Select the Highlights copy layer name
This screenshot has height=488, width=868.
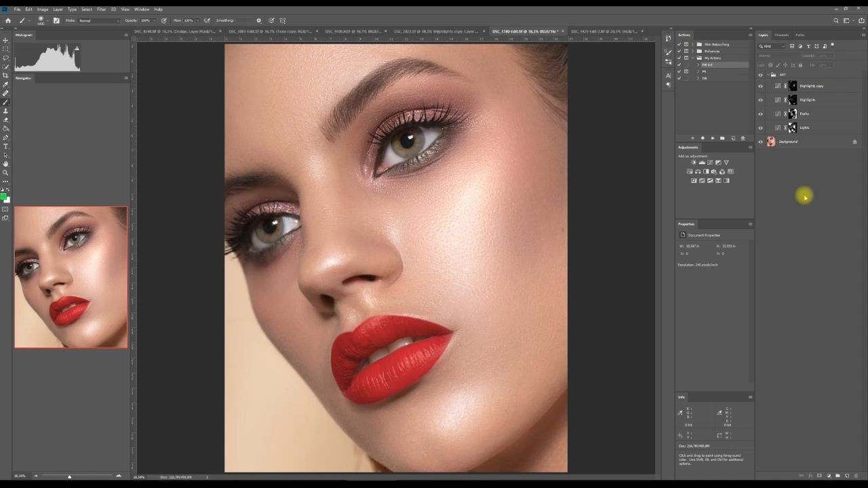pyautogui.click(x=812, y=86)
